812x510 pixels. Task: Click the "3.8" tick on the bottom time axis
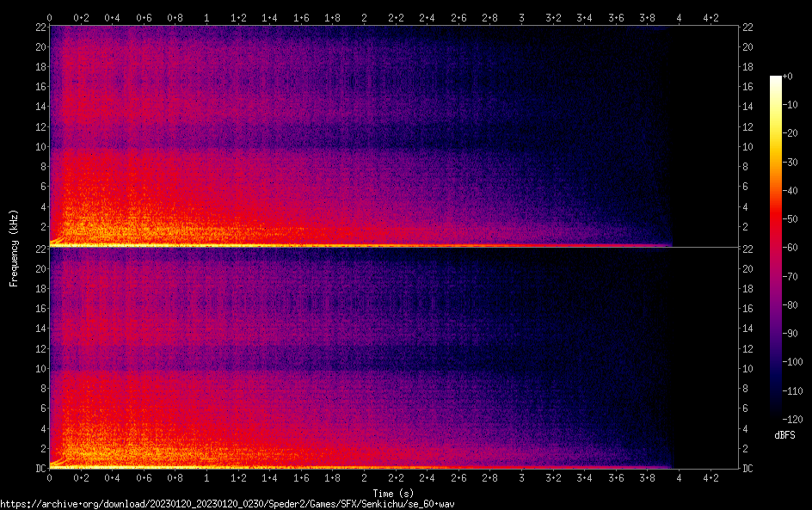(x=649, y=478)
